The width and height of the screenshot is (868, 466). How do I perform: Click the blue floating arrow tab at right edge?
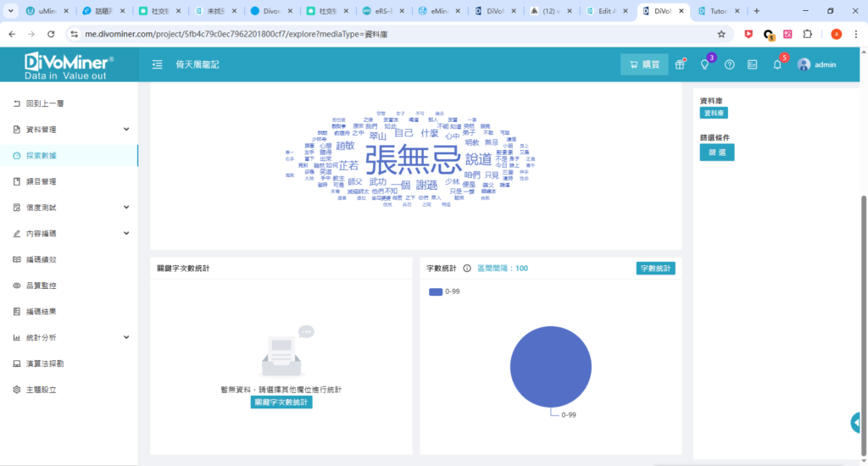[858, 422]
